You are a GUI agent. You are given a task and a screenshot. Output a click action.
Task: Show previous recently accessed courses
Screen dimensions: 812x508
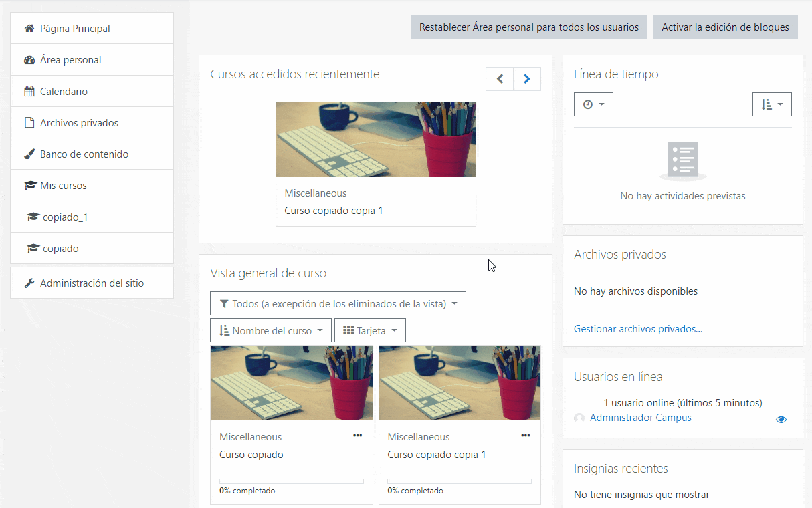500,79
